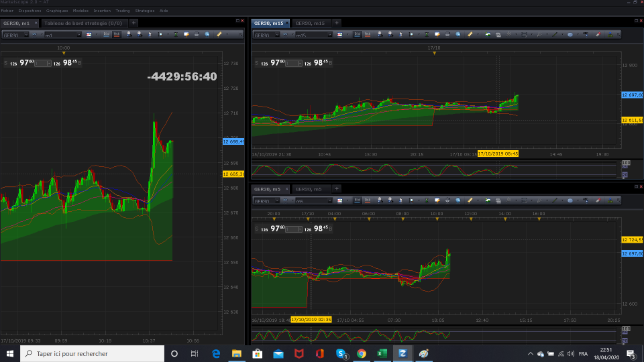Open Chrome from Windows taskbar

[x=362, y=353]
